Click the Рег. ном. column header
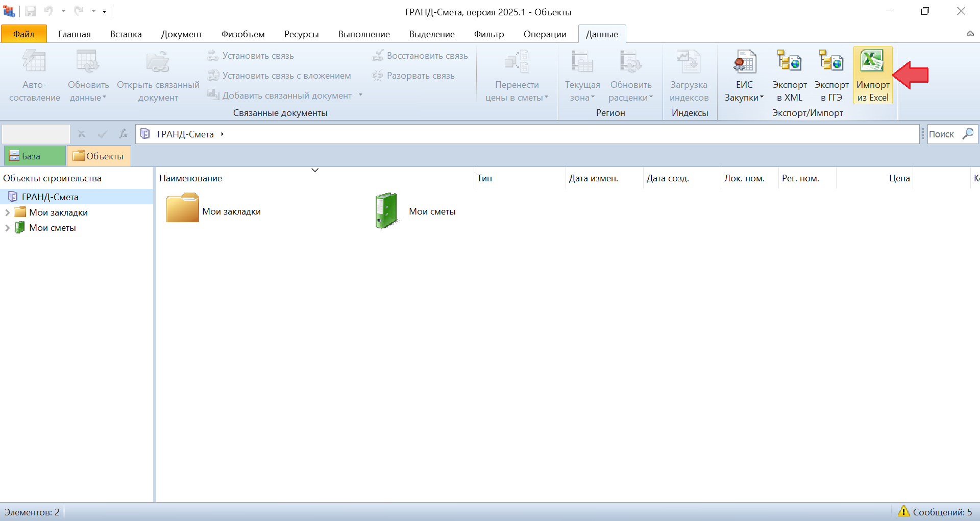Viewport: 980px width, 521px height. [x=807, y=178]
